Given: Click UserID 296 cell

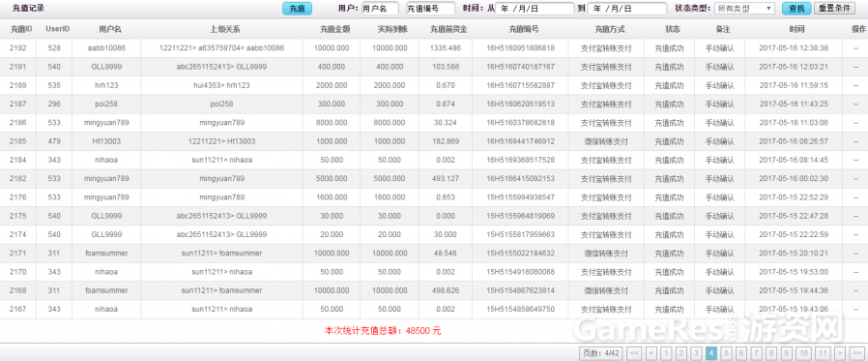Looking at the screenshot, I should [54, 104].
